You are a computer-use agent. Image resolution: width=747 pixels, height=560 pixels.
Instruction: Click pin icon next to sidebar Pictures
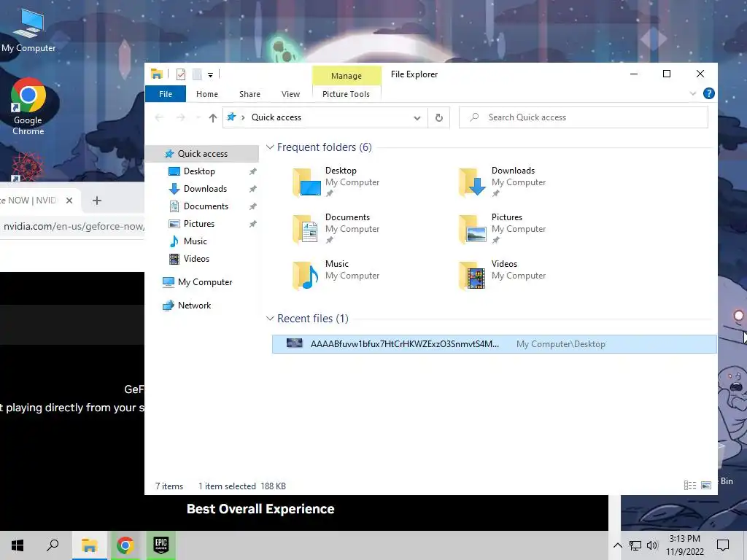pyautogui.click(x=253, y=224)
